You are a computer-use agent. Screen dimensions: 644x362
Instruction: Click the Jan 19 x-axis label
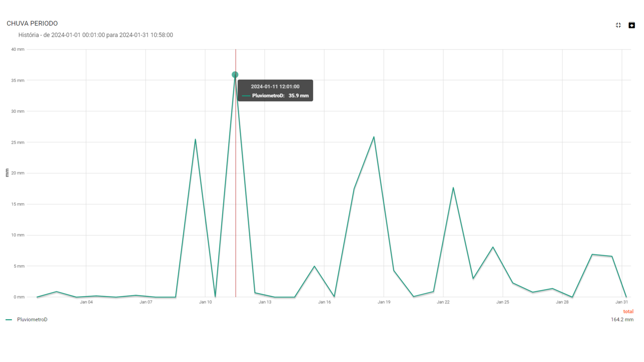[x=384, y=302]
